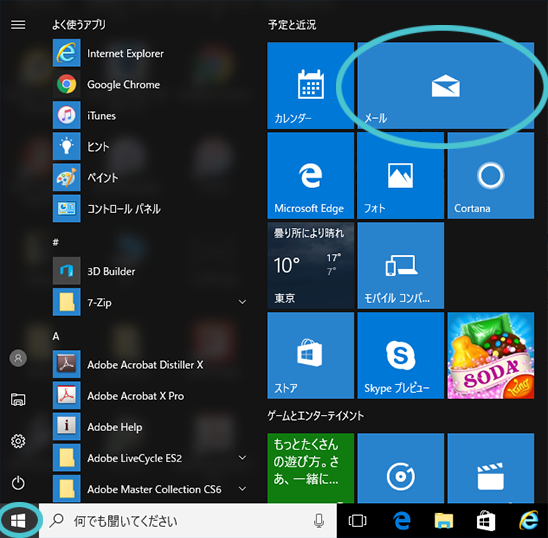Open Microsoft Edge from the taskbar

402,521
